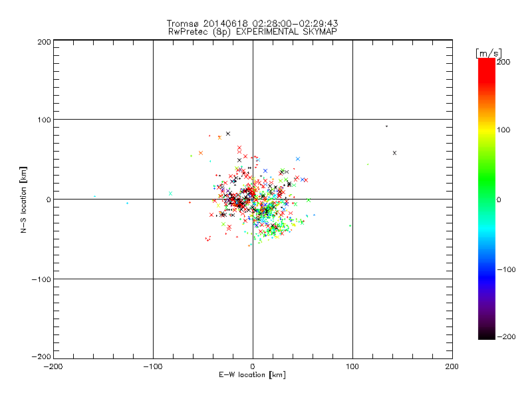
Task: Click the x-axis tick label '200'
Action: click(452, 367)
